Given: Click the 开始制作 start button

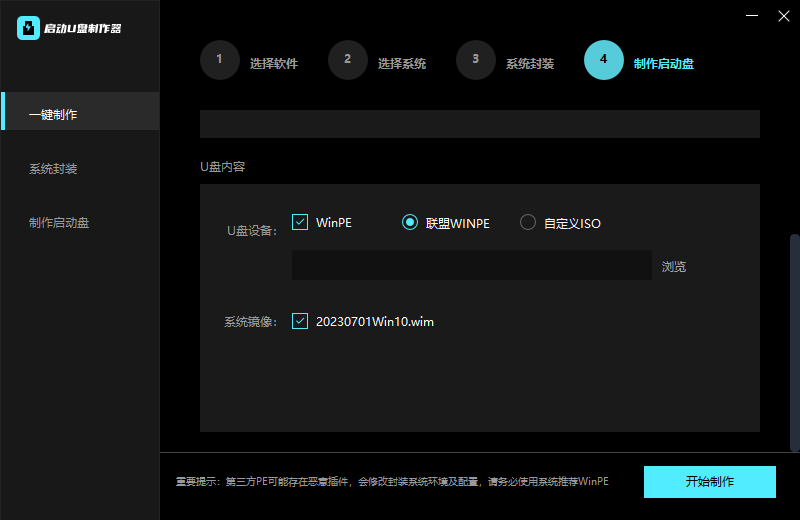Looking at the screenshot, I should click(709, 481).
